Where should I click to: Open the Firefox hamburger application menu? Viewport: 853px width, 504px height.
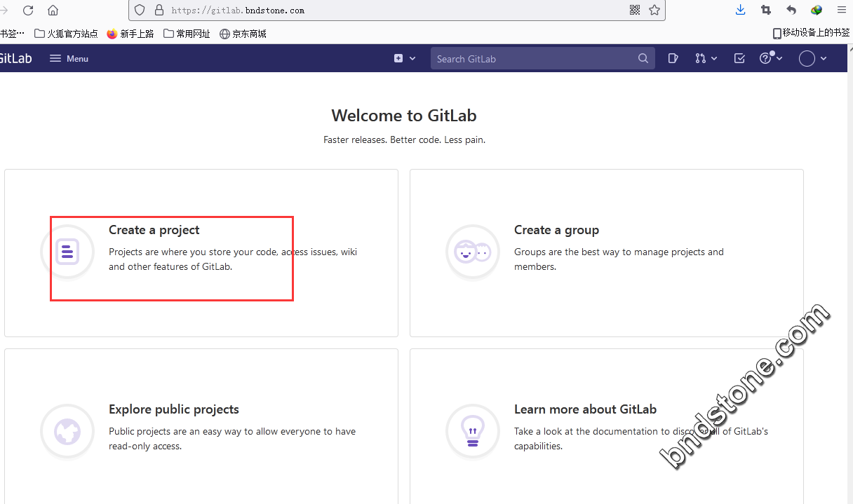click(x=842, y=10)
